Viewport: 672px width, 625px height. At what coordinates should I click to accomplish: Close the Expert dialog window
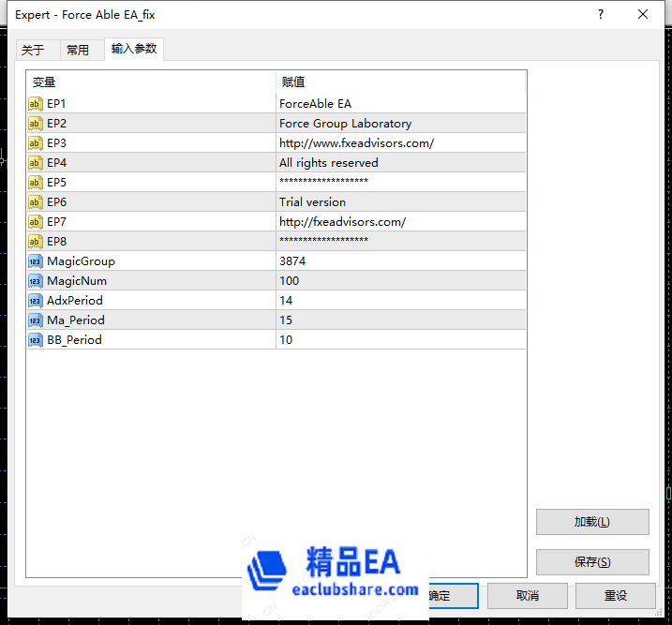[642, 15]
